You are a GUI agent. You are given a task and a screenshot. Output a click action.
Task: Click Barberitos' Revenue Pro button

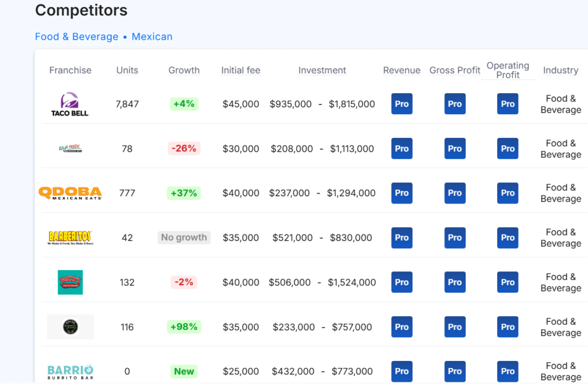(x=401, y=237)
